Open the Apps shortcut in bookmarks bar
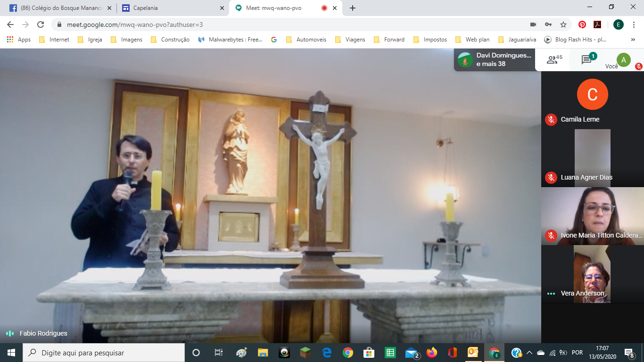Viewport: 644px width, 362px height. [19, 40]
